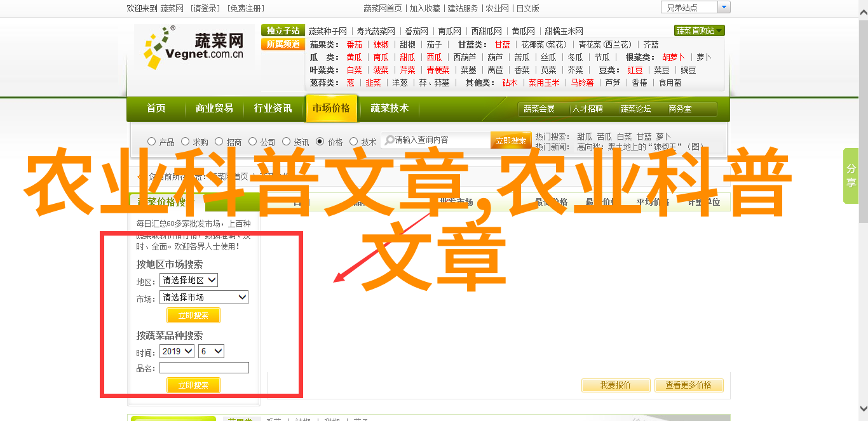
Task: Select the 技术 radio button
Action: click(354, 142)
